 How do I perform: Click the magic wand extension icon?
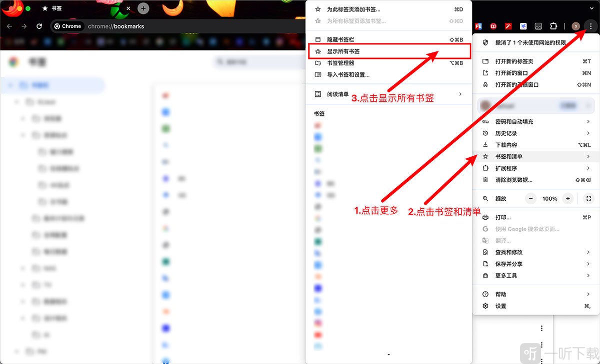click(508, 26)
